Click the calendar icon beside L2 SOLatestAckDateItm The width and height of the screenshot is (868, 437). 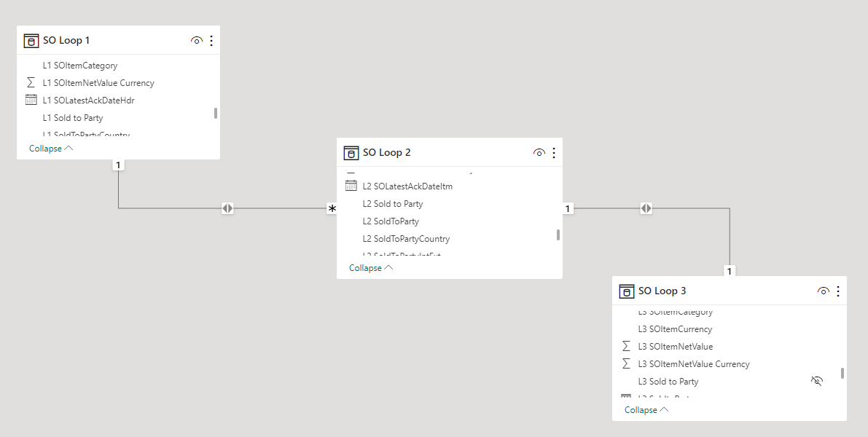351,186
